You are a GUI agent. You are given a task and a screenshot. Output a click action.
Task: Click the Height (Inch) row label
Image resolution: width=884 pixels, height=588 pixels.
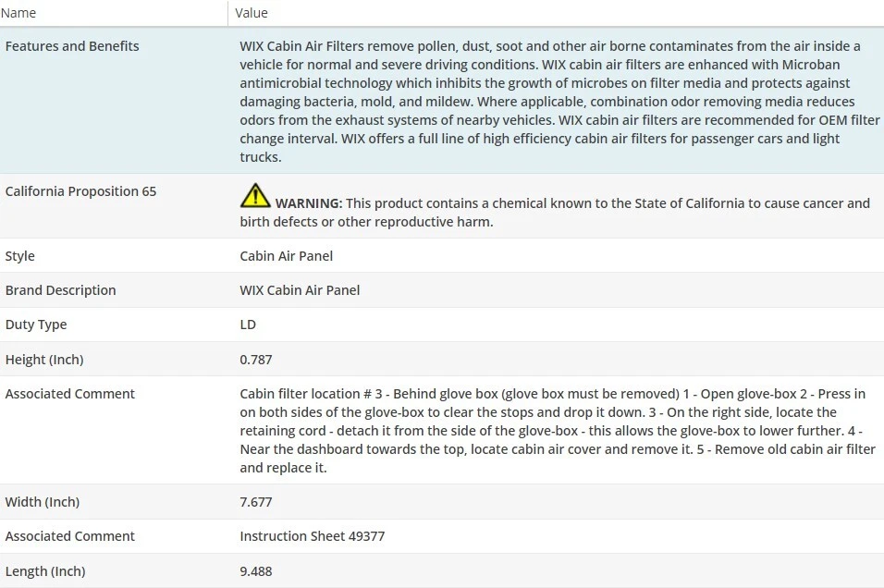coord(44,360)
